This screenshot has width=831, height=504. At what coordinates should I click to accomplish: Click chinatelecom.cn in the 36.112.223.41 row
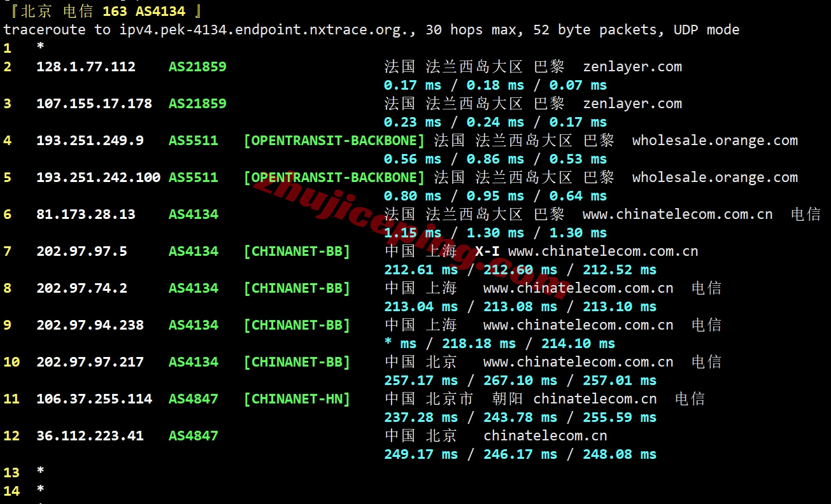(545, 436)
